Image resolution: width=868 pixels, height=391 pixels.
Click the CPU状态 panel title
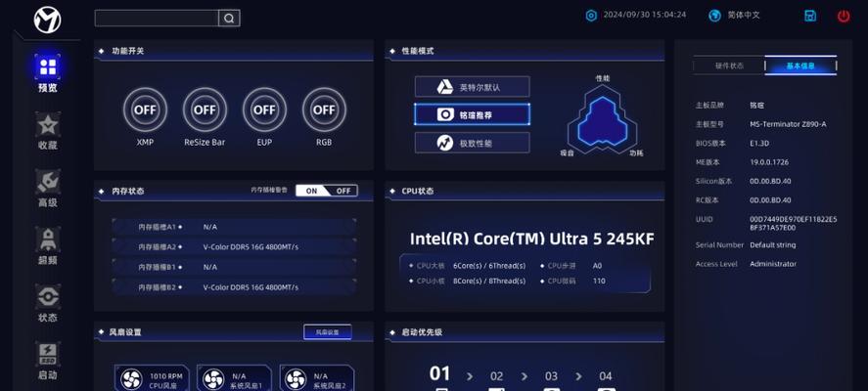418,191
